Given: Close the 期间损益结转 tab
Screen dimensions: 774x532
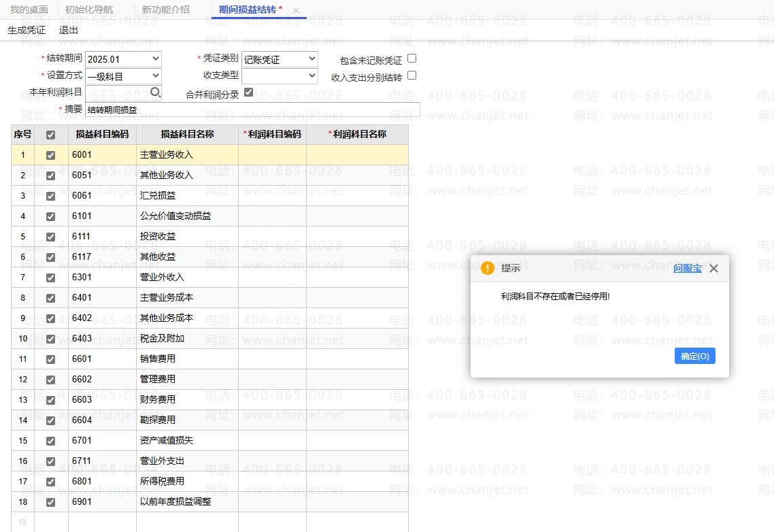Looking at the screenshot, I should [296, 10].
